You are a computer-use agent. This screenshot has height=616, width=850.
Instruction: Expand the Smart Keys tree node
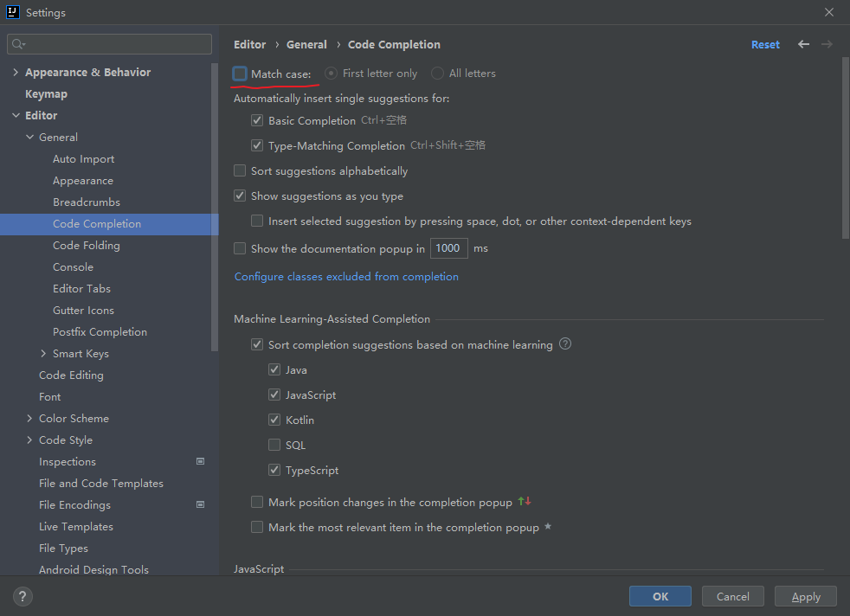(x=43, y=354)
